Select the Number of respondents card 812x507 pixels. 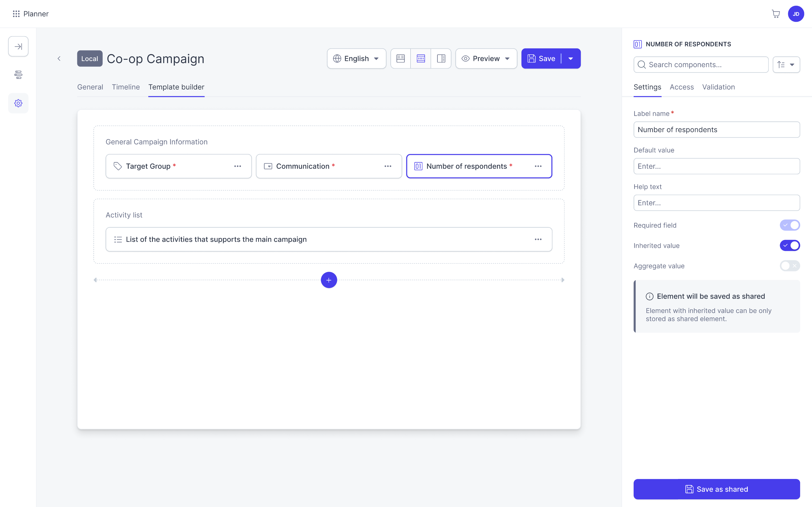point(479,166)
